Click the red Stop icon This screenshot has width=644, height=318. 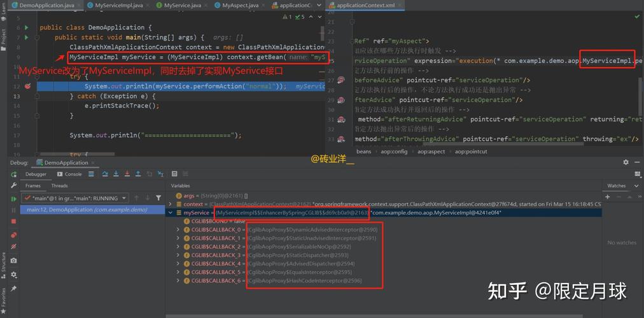coord(13,221)
